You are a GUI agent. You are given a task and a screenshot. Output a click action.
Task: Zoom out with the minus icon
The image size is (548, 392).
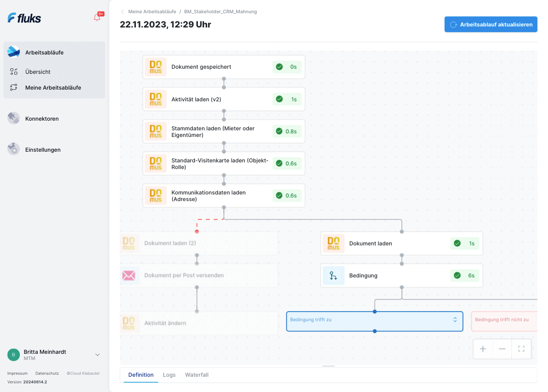click(x=502, y=349)
